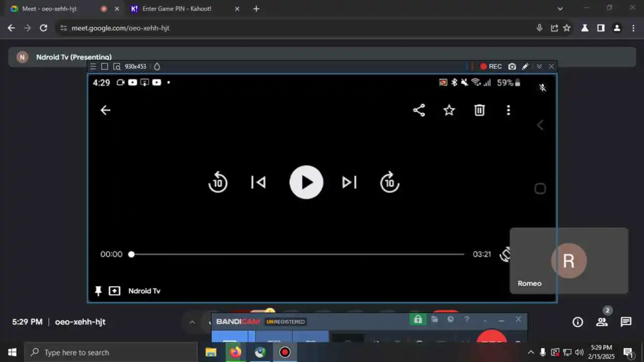Open Firefox from the taskbar
The image size is (644, 362).
click(x=235, y=352)
